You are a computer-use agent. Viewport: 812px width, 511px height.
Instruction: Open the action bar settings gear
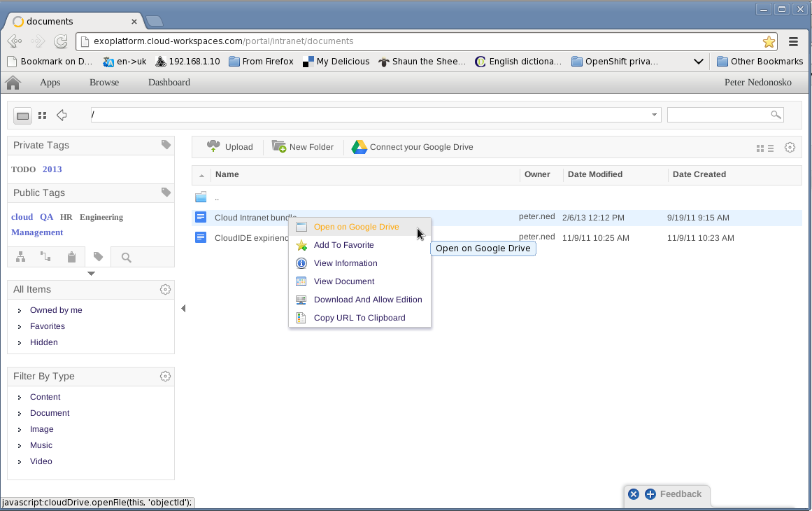[790, 147]
